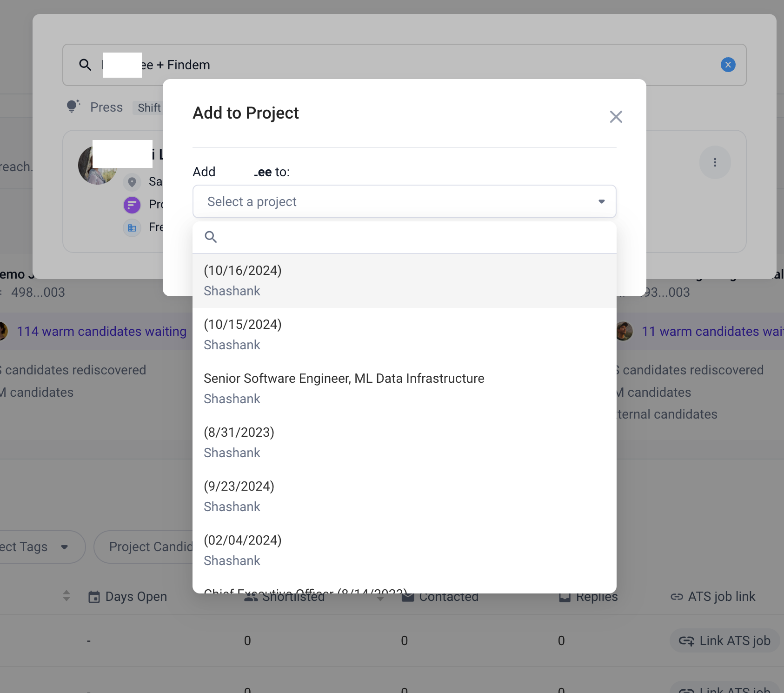Close the Add to Project dialog
The height and width of the screenshot is (693, 784).
point(616,117)
